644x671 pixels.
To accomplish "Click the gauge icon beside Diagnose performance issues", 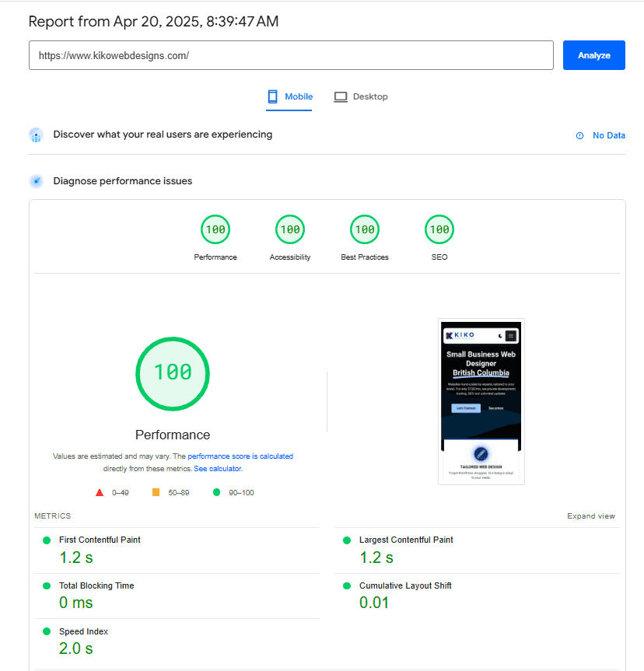I will point(36,180).
